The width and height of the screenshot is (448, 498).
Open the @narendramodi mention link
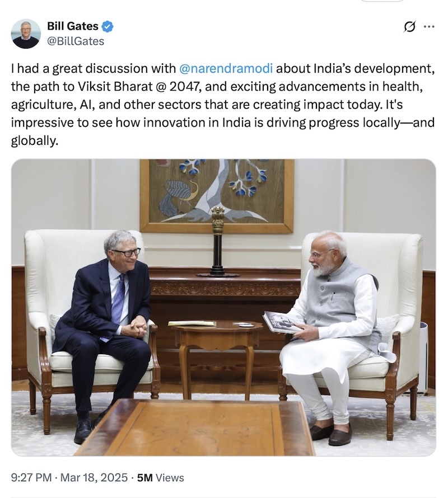(226, 69)
